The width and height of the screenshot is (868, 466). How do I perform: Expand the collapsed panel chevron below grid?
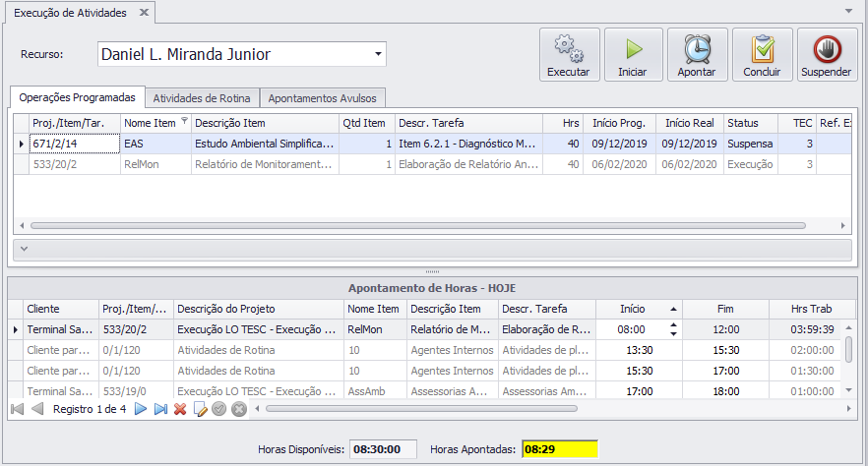pos(24,249)
